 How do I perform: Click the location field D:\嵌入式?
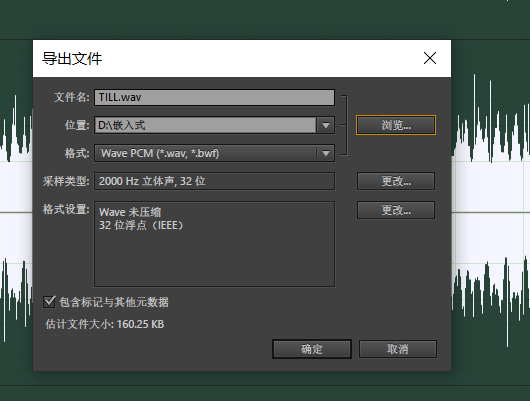coord(205,125)
